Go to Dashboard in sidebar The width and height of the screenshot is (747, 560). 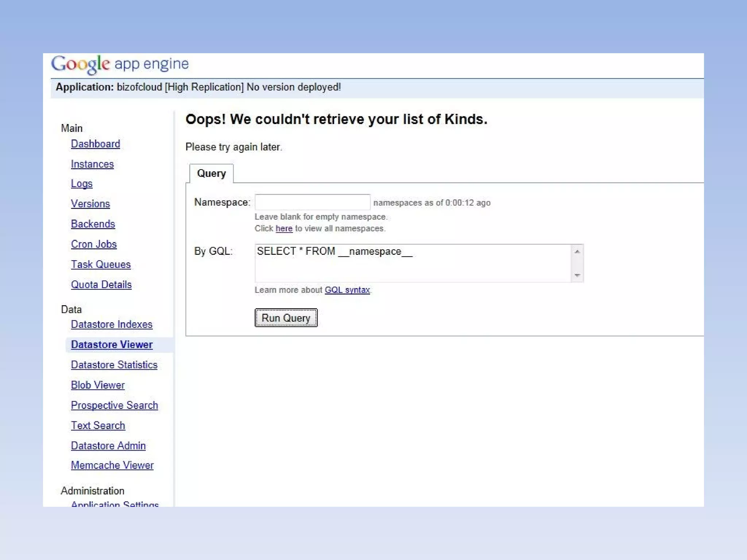pyautogui.click(x=95, y=144)
